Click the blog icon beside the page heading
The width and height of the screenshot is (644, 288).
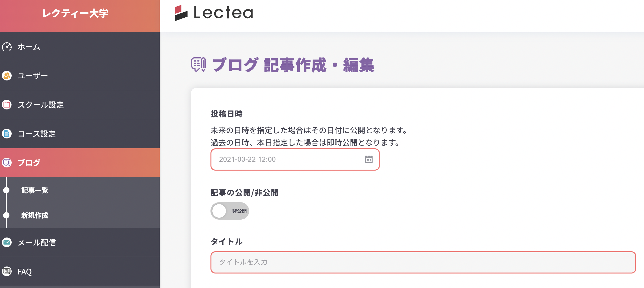(x=198, y=65)
